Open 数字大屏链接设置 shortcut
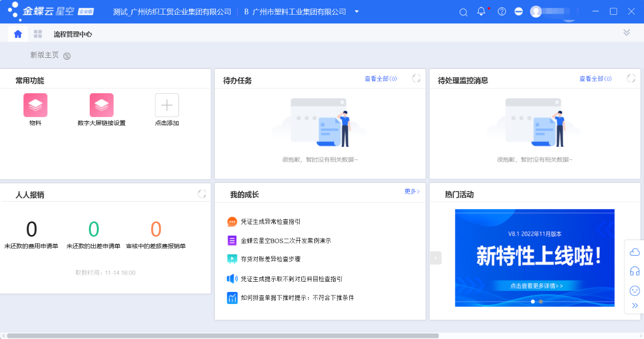Screen dimensions: 644x339 point(101,105)
